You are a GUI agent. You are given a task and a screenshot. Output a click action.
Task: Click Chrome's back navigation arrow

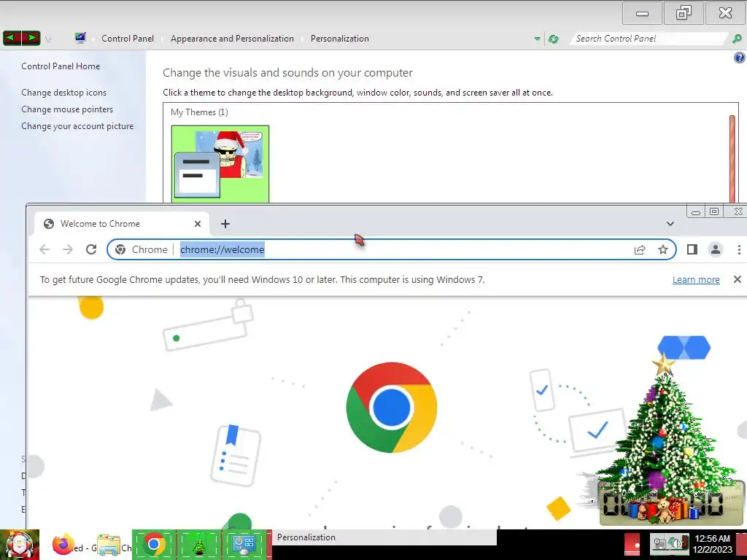click(x=44, y=249)
